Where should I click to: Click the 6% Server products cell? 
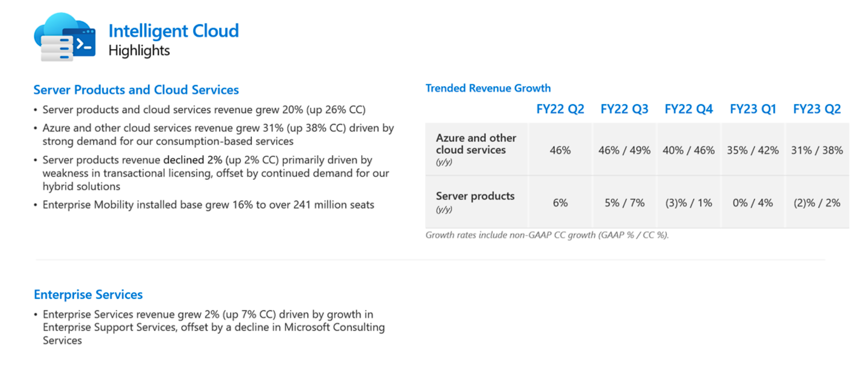tap(560, 203)
